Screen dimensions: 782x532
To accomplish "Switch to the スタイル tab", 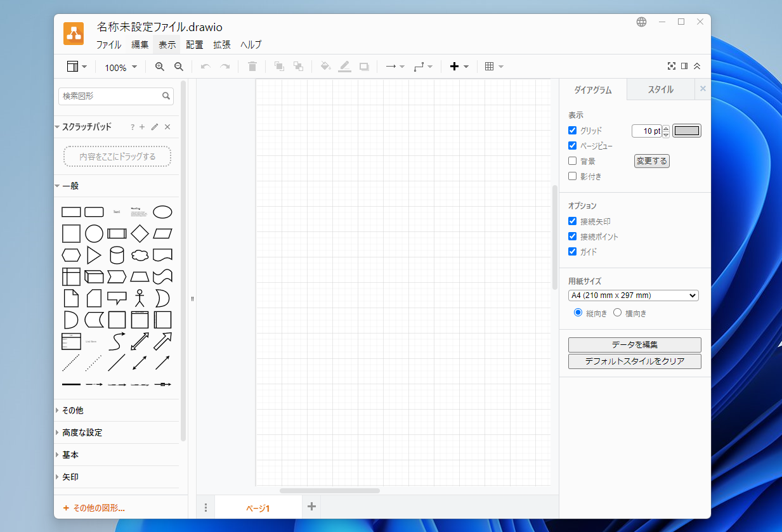I will [660, 90].
